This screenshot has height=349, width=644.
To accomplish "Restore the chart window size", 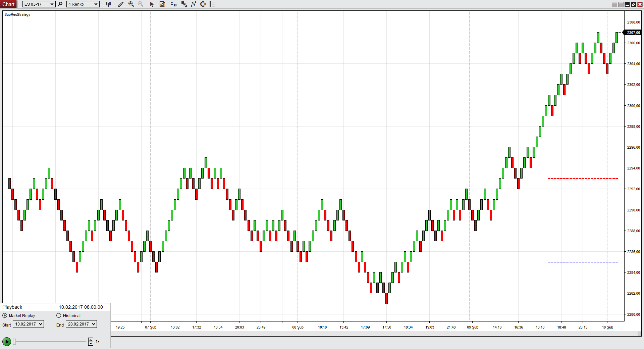I will [x=634, y=4].
